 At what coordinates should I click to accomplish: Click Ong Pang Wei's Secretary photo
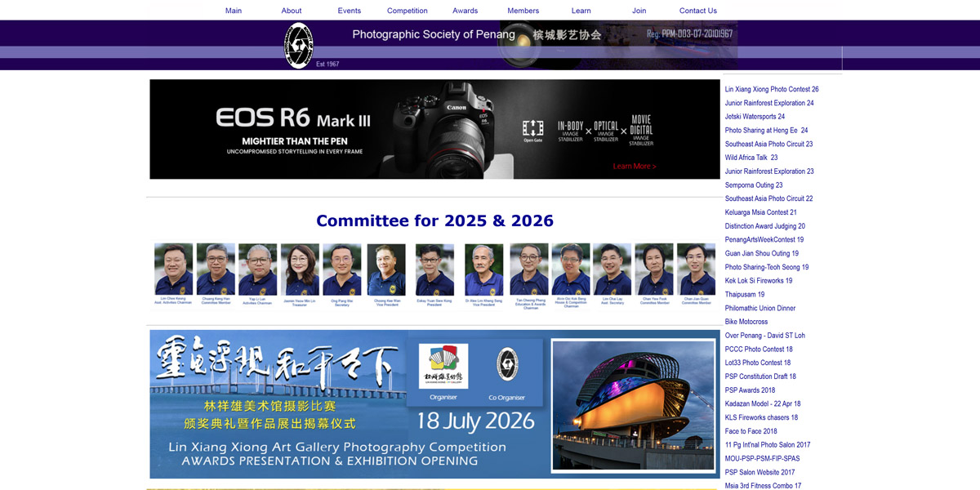click(341, 269)
